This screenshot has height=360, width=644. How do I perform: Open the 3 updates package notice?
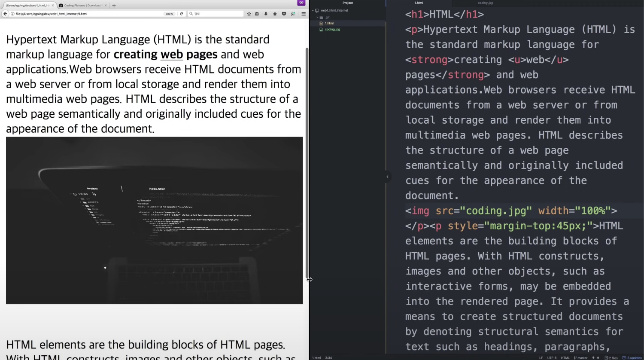tap(632, 357)
